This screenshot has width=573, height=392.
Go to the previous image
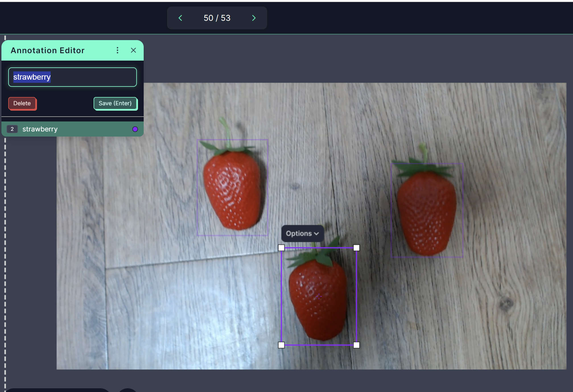[x=180, y=18]
